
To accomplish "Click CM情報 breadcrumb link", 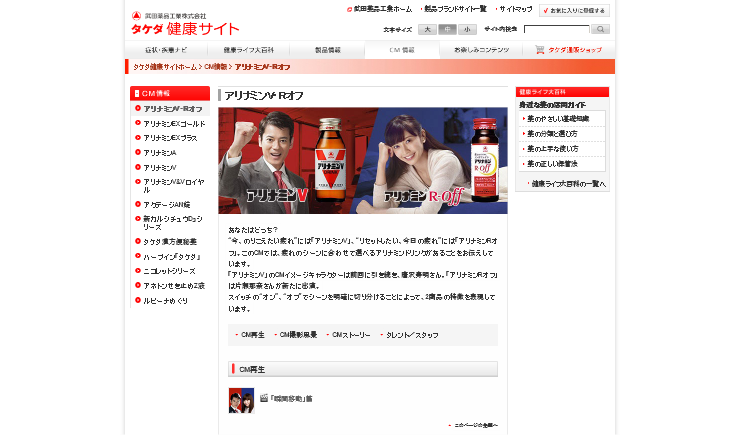I will pyautogui.click(x=215, y=67).
